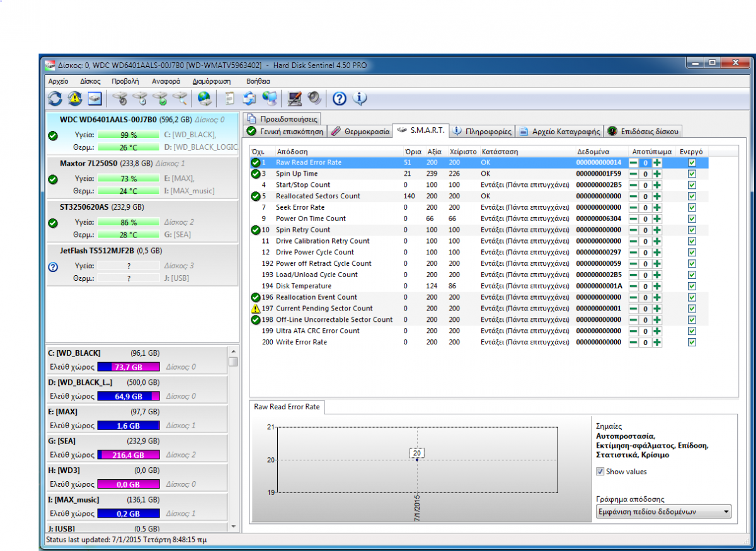Image resolution: width=756 pixels, height=551 pixels.
Task: Toggle active checkbox for Current Pending Sector Count
Action: [x=692, y=309]
